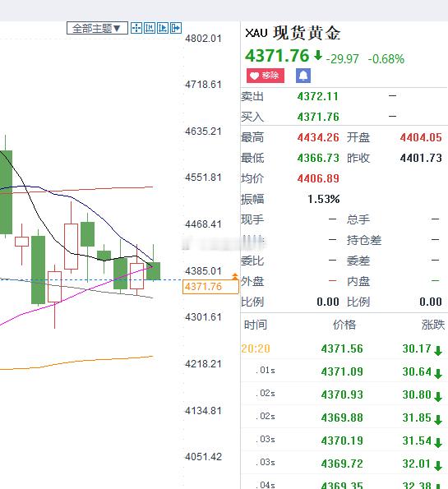This screenshot has height=489, width=448.
Task: Click the tick price 4369.72
Action: click(x=342, y=464)
